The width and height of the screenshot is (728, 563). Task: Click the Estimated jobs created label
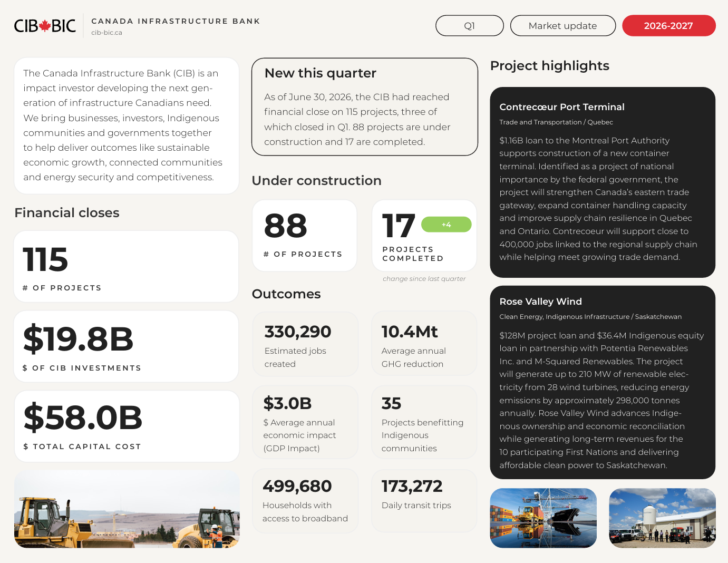pyautogui.click(x=295, y=357)
